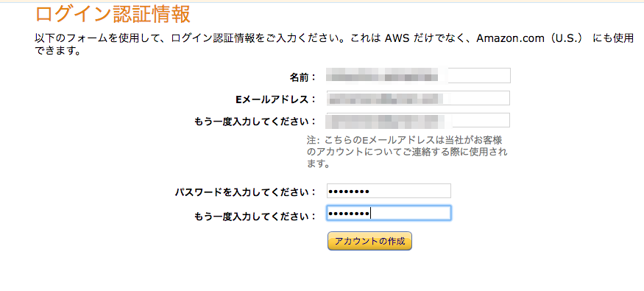Click the ログイン認証情報 heading
The width and height of the screenshot is (644, 291).
113,15
